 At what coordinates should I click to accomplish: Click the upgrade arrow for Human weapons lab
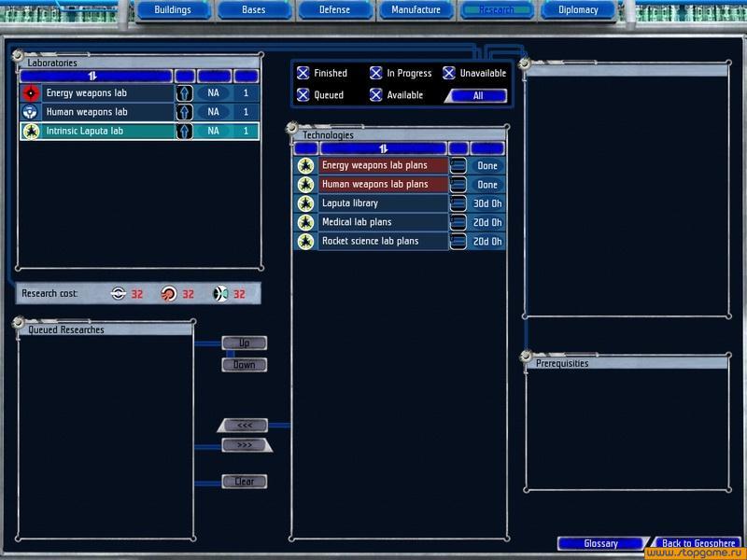click(185, 112)
